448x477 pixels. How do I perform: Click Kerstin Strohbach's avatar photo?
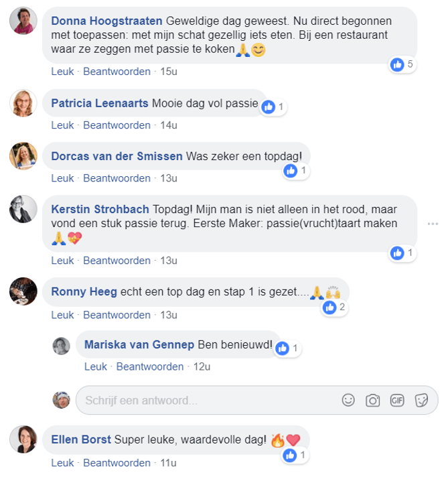23,210
